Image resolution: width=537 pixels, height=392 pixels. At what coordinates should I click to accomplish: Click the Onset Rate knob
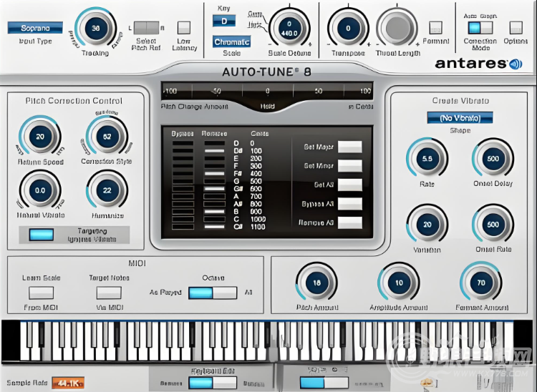coord(493,225)
